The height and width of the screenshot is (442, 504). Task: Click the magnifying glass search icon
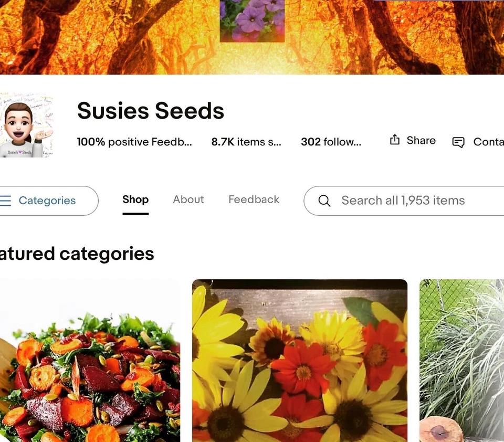coord(324,201)
